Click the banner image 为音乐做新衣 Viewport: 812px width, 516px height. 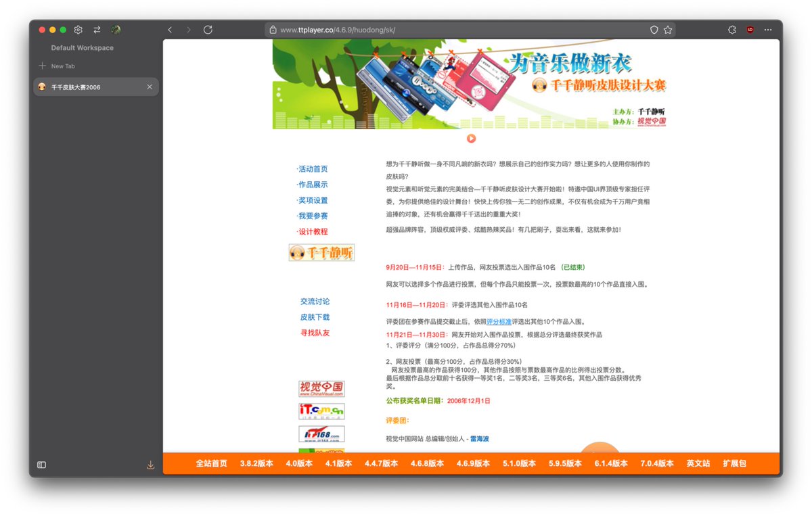(470, 84)
